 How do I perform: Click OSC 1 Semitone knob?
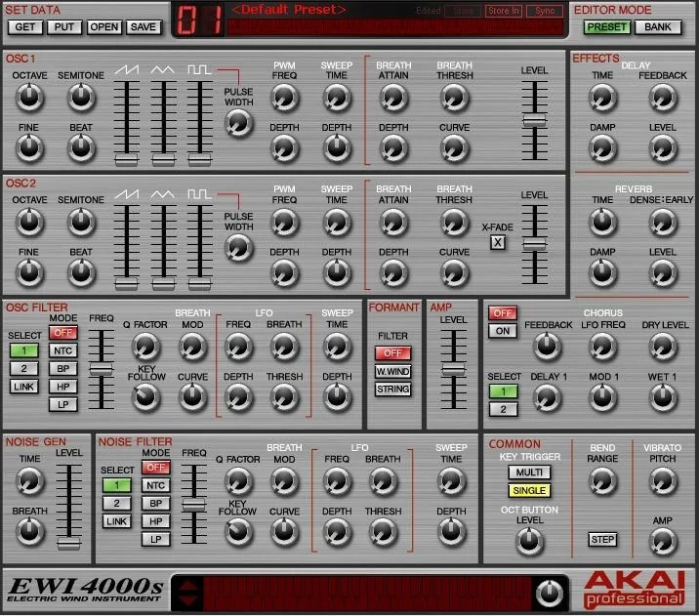click(81, 98)
